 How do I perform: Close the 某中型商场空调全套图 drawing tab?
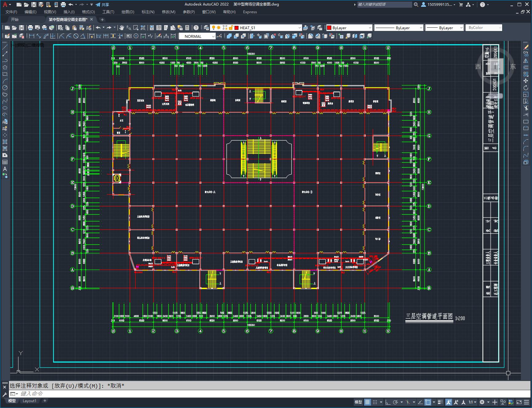[91, 19]
